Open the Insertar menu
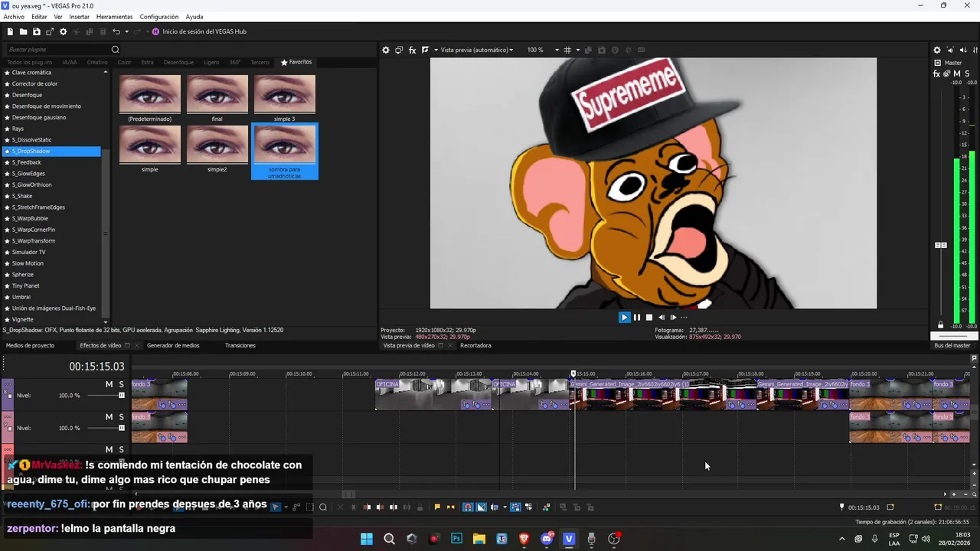Viewport: 980px width, 551px height. 79,17
